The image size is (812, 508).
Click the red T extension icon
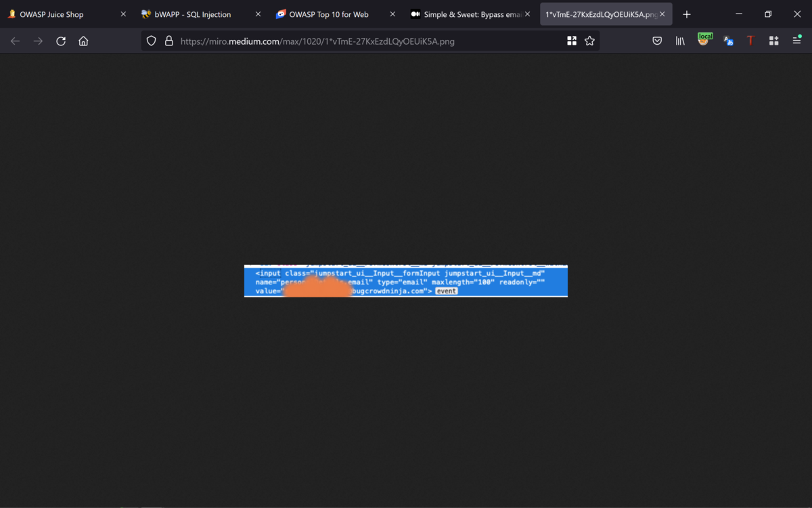click(750, 41)
